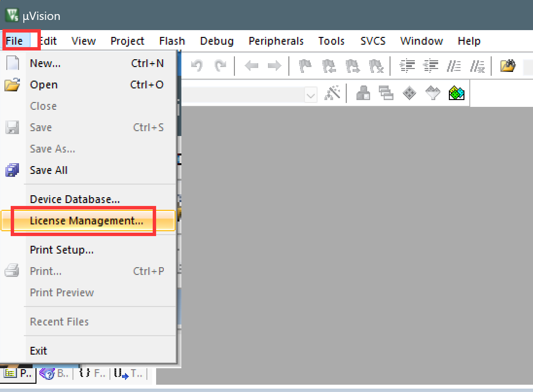
Task: Click the Pack Installer icon
Action: click(457, 93)
